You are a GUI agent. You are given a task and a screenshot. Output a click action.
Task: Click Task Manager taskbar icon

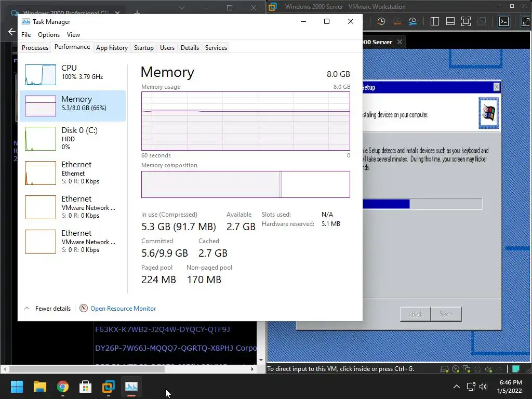tap(131, 387)
